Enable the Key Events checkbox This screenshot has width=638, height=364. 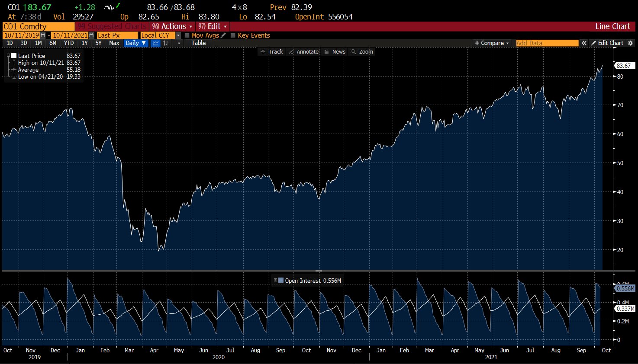tap(233, 35)
